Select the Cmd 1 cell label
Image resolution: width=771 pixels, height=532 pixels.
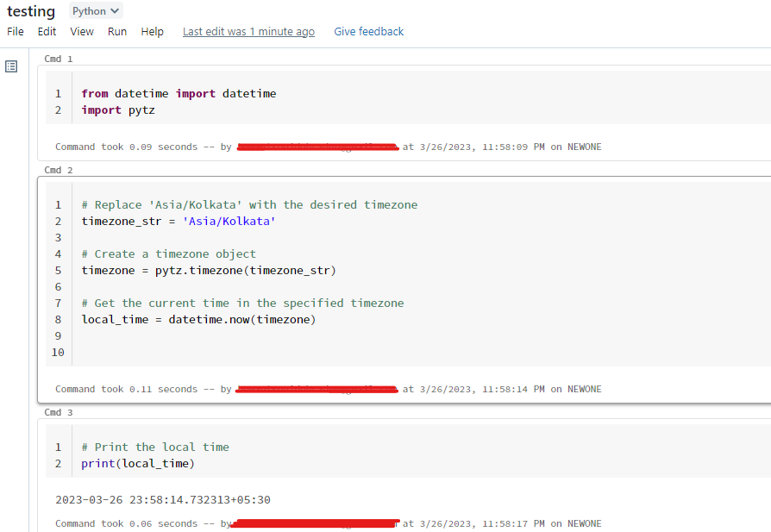pos(59,59)
